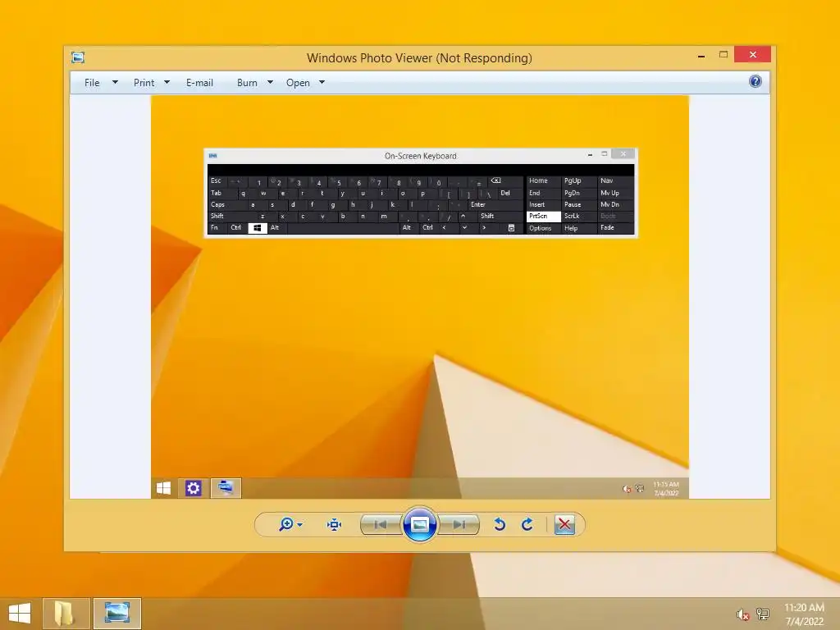Image resolution: width=840 pixels, height=630 pixels.
Task: Expand the Print dropdown arrow
Action: click(167, 83)
